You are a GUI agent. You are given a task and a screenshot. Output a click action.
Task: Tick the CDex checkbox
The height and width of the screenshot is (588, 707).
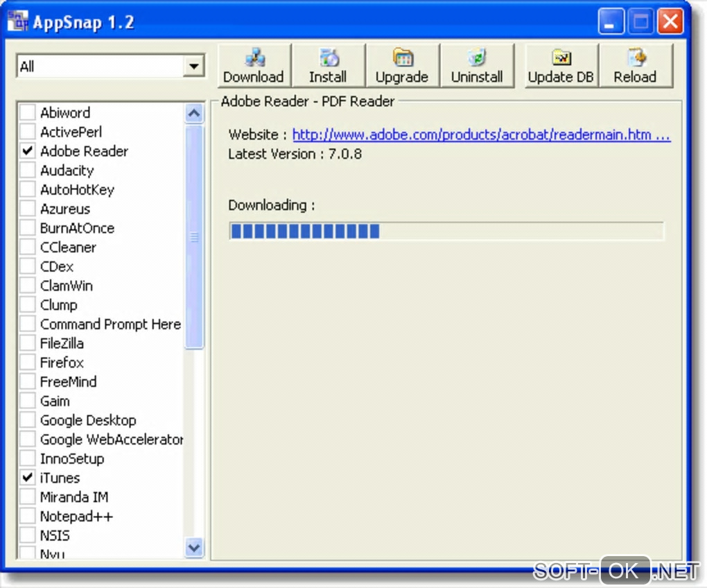pos(28,266)
